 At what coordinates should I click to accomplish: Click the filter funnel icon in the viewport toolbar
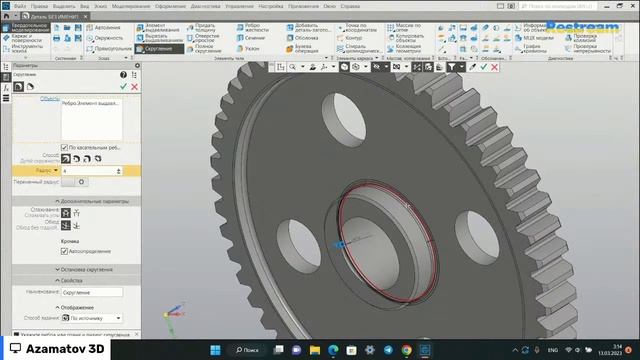click(451, 67)
